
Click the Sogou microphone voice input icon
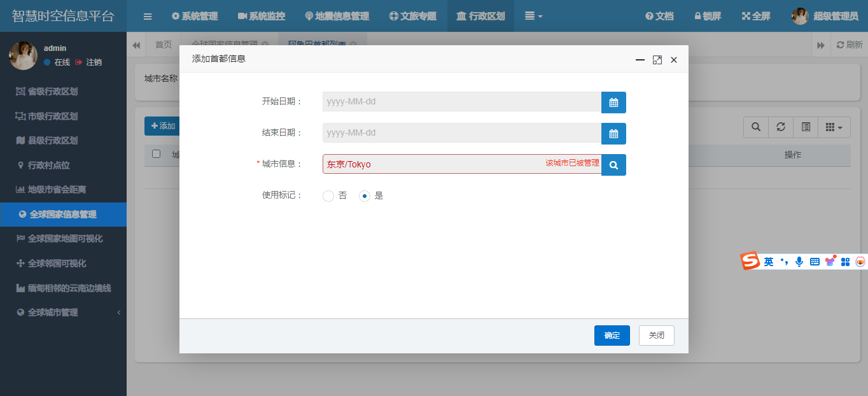pos(799,261)
